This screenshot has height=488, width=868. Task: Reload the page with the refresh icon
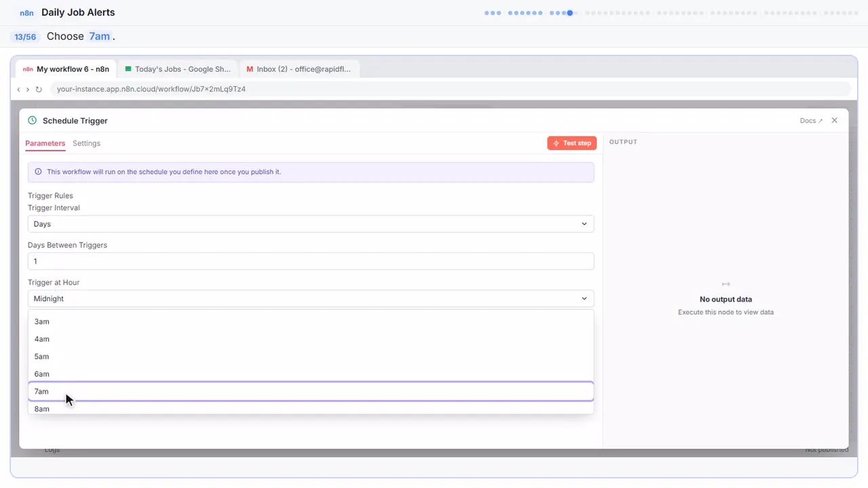(x=39, y=89)
